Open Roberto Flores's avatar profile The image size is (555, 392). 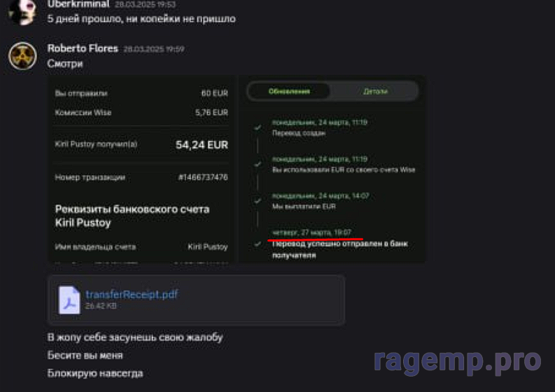pos(22,55)
